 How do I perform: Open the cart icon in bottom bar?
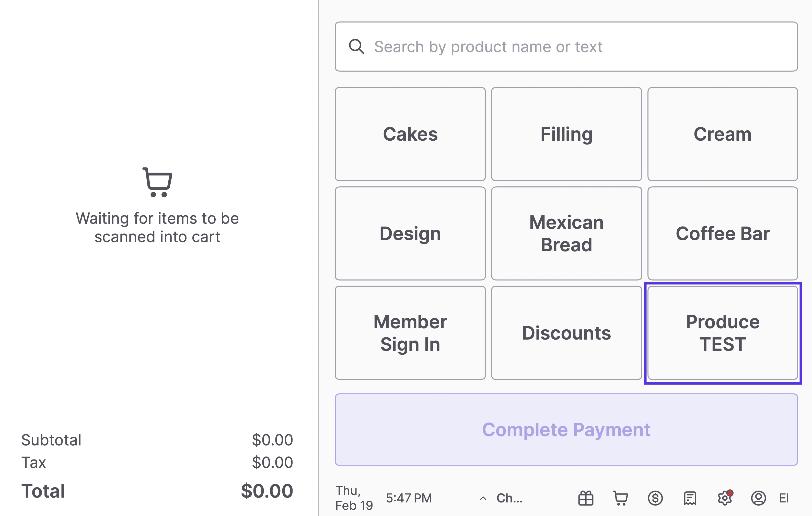click(620, 498)
